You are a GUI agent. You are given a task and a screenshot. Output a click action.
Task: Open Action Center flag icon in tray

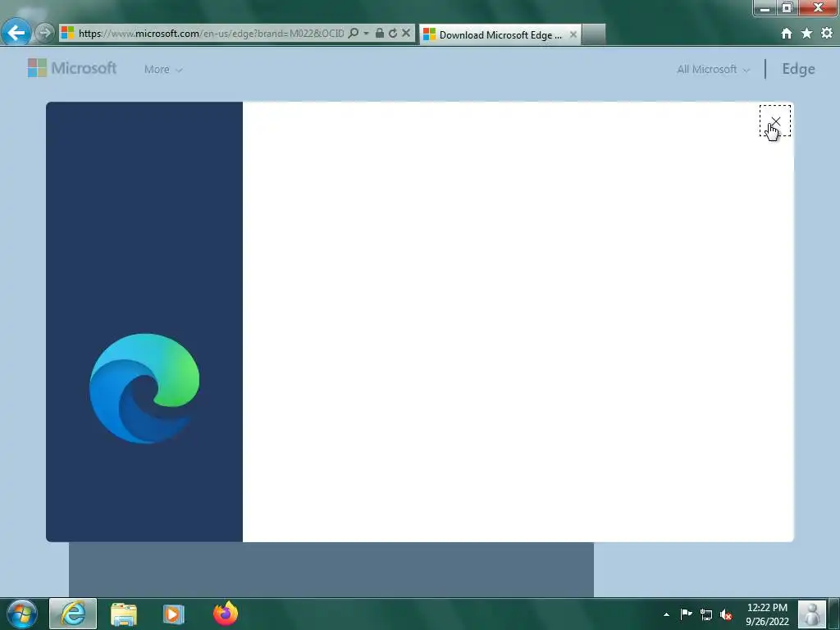click(x=686, y=614)
